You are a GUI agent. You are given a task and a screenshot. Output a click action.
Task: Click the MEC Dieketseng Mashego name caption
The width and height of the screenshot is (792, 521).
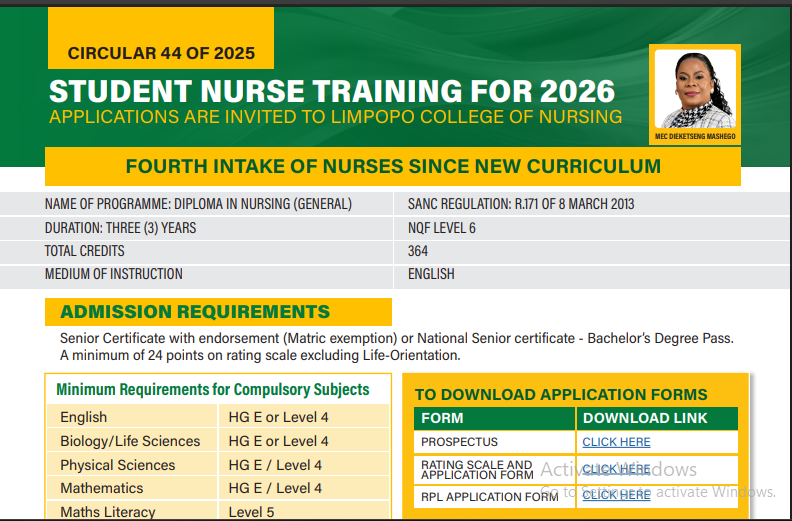694,136
